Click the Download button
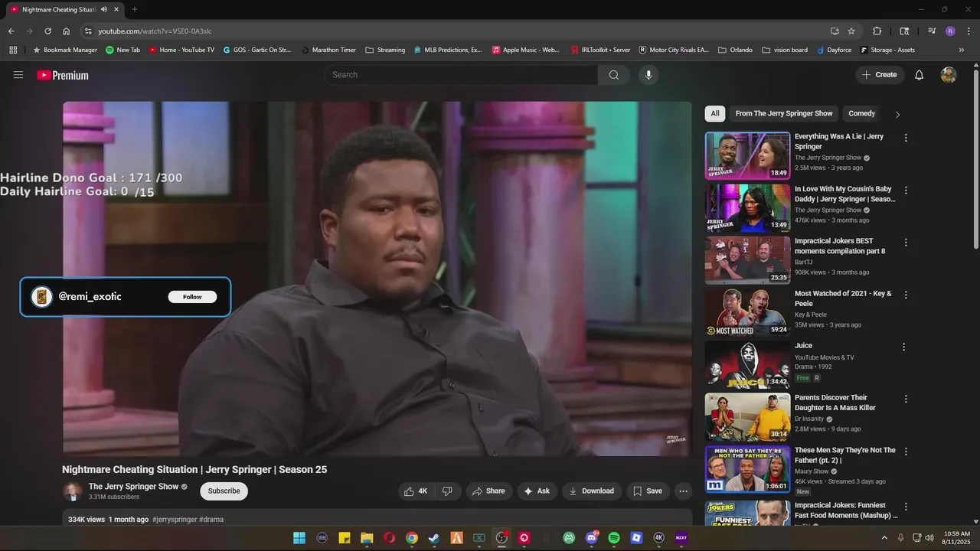The width and height of the screenshot is (980, 551). tap(592, 491)
